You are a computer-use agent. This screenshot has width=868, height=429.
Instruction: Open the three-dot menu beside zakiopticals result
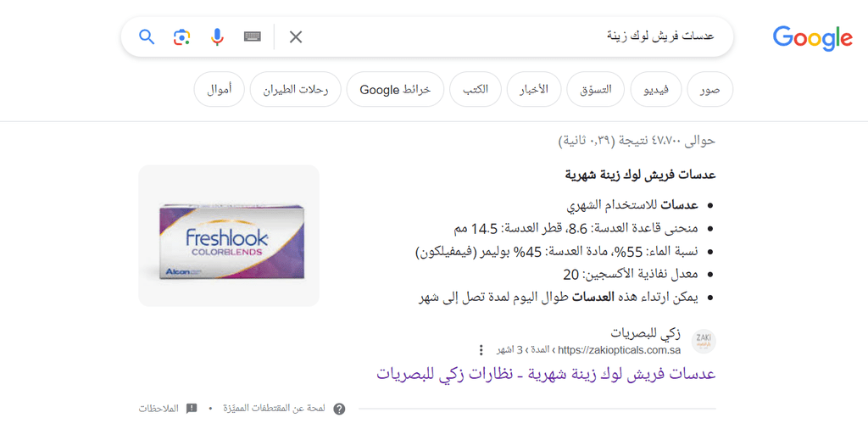(x=481, y=350)
